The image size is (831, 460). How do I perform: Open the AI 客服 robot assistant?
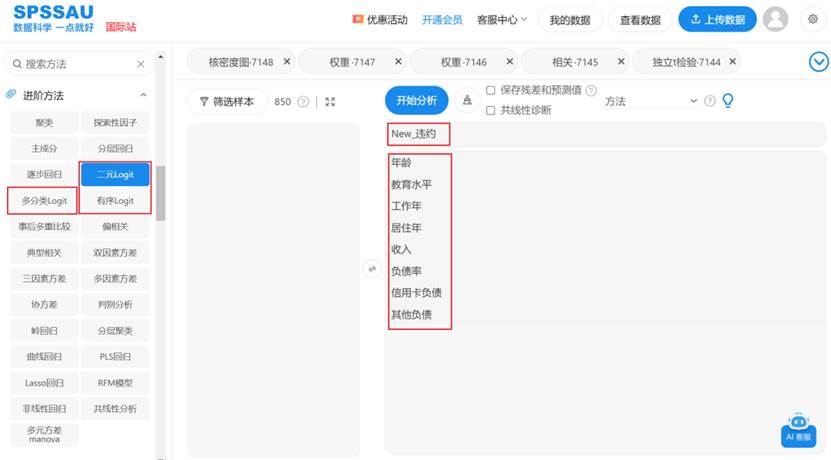(x=798, y=430)
